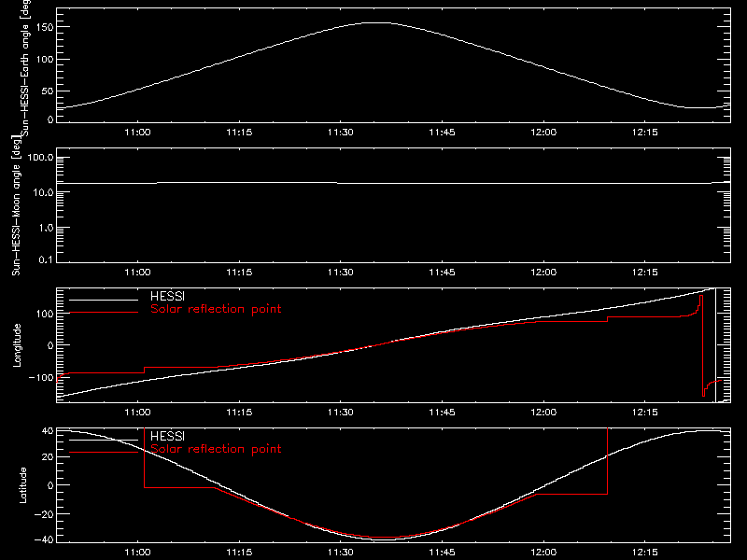Click red legend line sample in Longitude plot

104,313
